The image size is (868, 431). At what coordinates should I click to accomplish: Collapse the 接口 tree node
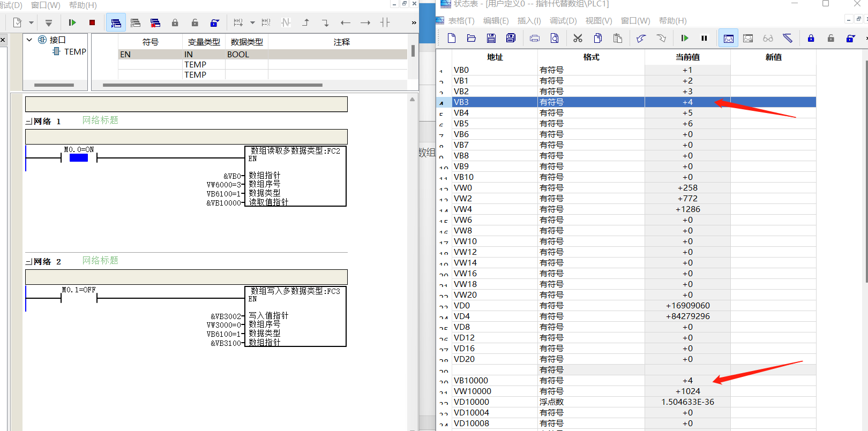click(x=29, y=40)
